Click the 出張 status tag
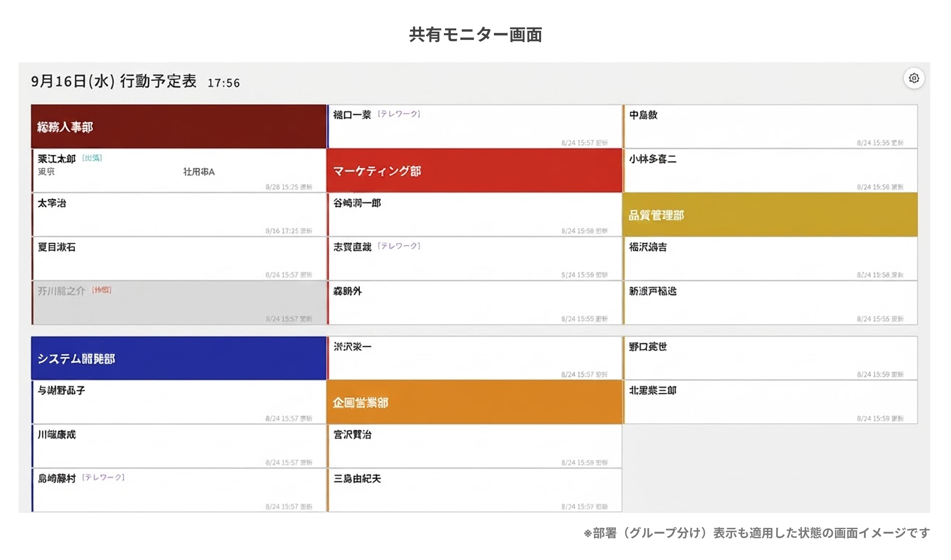 92,158
